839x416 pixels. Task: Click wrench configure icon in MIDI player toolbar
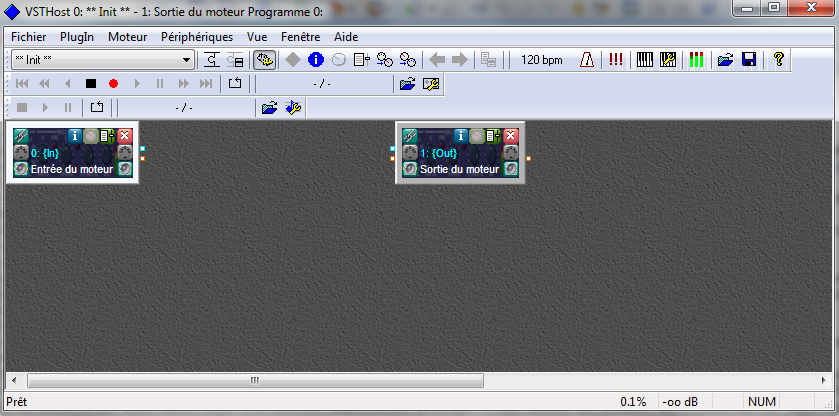(431, 84)
